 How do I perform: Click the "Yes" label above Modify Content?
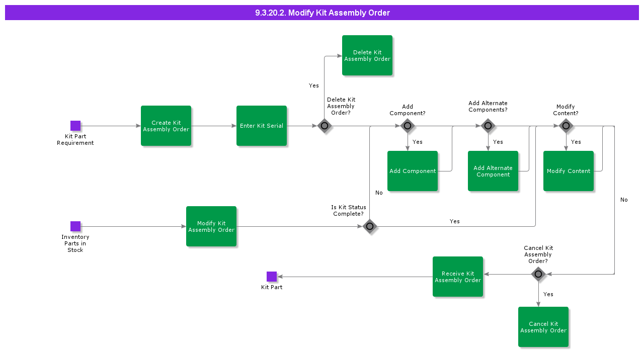tap(576, 142)
